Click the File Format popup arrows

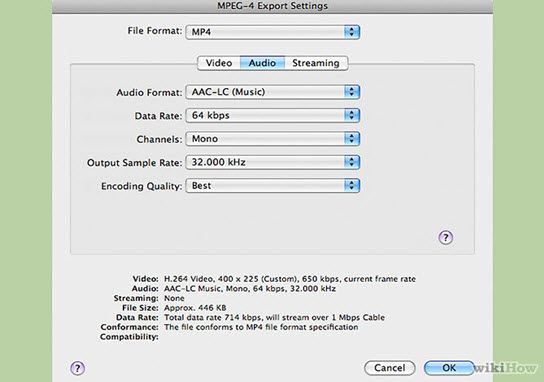[351, 32]
